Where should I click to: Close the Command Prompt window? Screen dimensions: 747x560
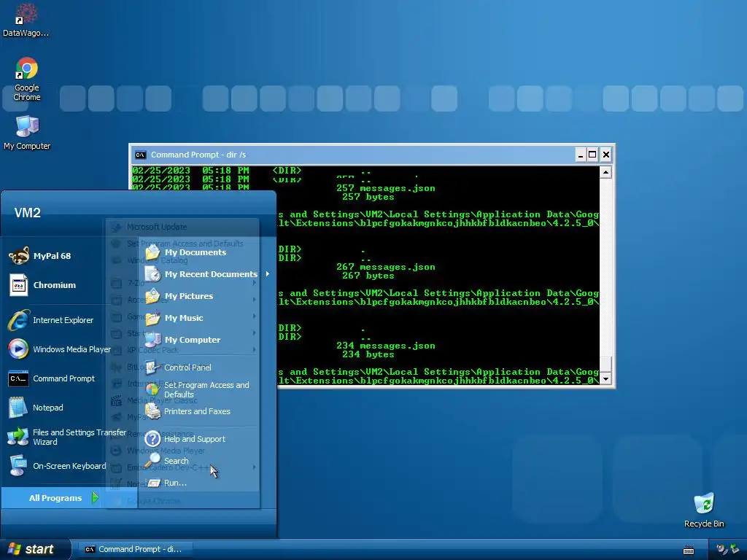pos(605,155)
